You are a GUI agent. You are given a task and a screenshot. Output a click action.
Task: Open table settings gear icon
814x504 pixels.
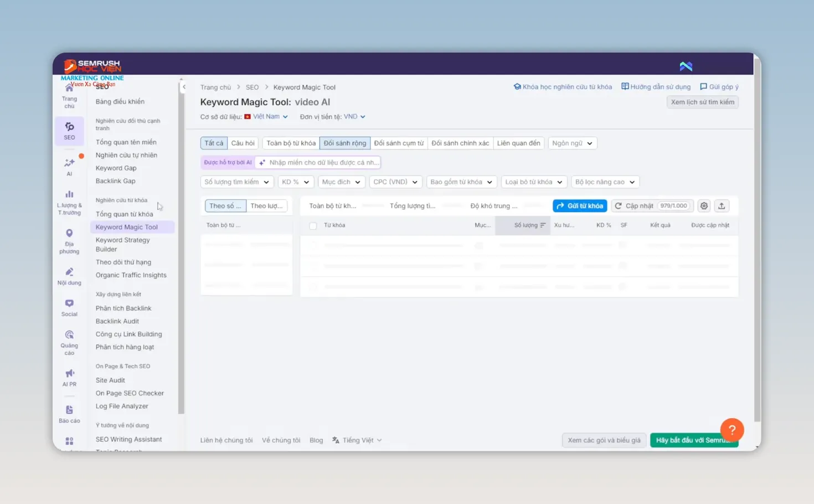coord(704,206)
